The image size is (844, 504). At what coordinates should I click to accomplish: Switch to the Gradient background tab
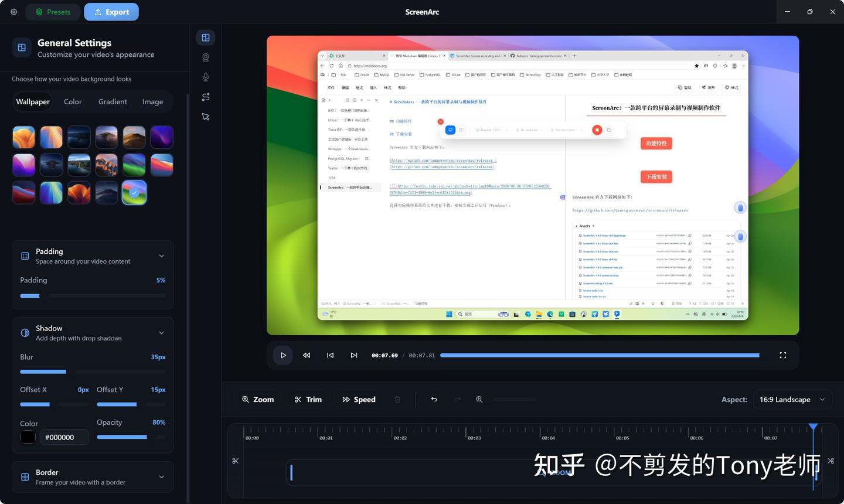[113, 101]
